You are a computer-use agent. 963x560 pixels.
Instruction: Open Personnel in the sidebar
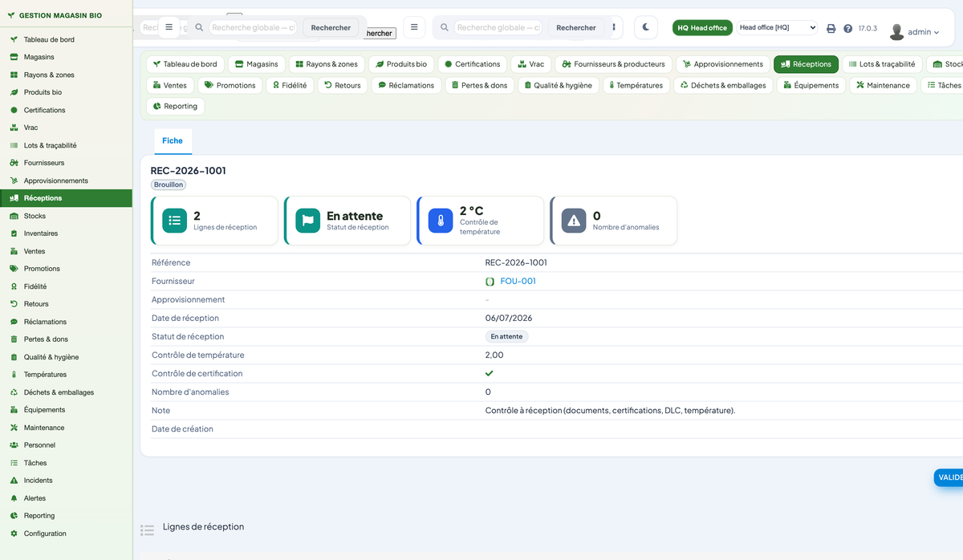coord(66,445)
